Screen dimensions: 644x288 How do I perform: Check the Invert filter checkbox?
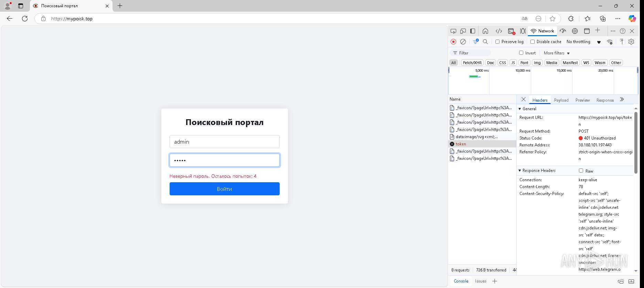click(x=521, y=53)
